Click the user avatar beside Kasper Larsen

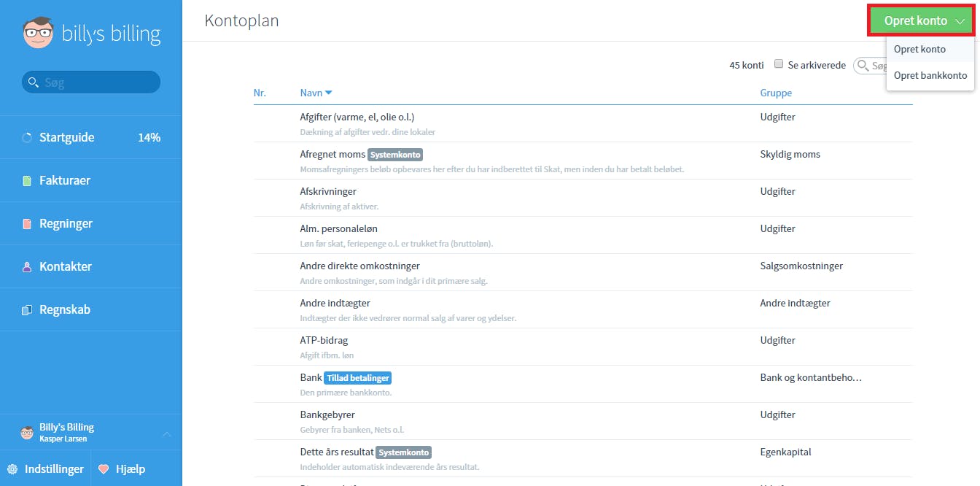coord(27,433)
